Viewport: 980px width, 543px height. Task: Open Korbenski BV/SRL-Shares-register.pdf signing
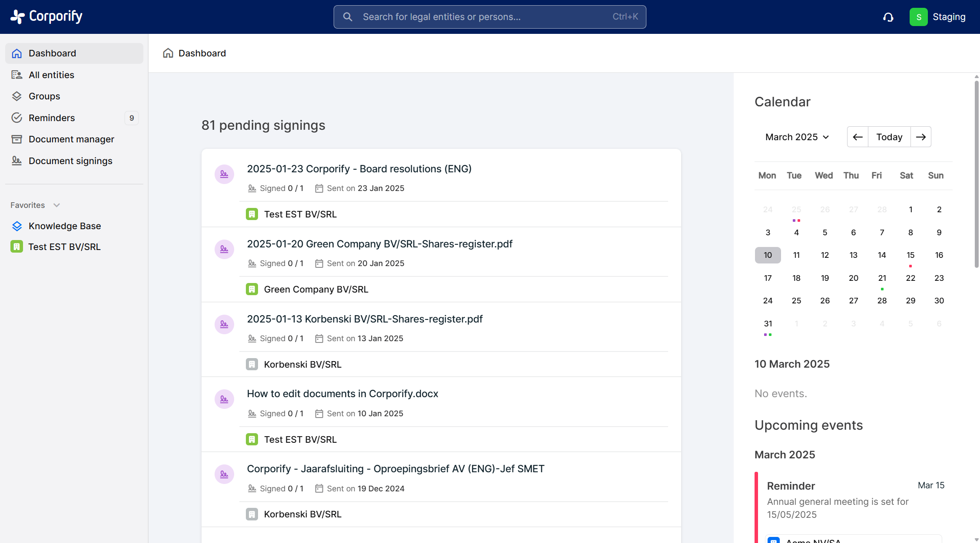pyautogui.click(x=364, y=319)
